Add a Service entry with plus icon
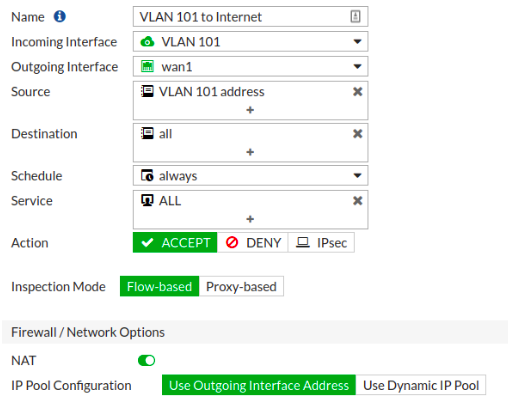Image resolution: width=508 pixels, height=401 pixels. [x=250, y=219]
